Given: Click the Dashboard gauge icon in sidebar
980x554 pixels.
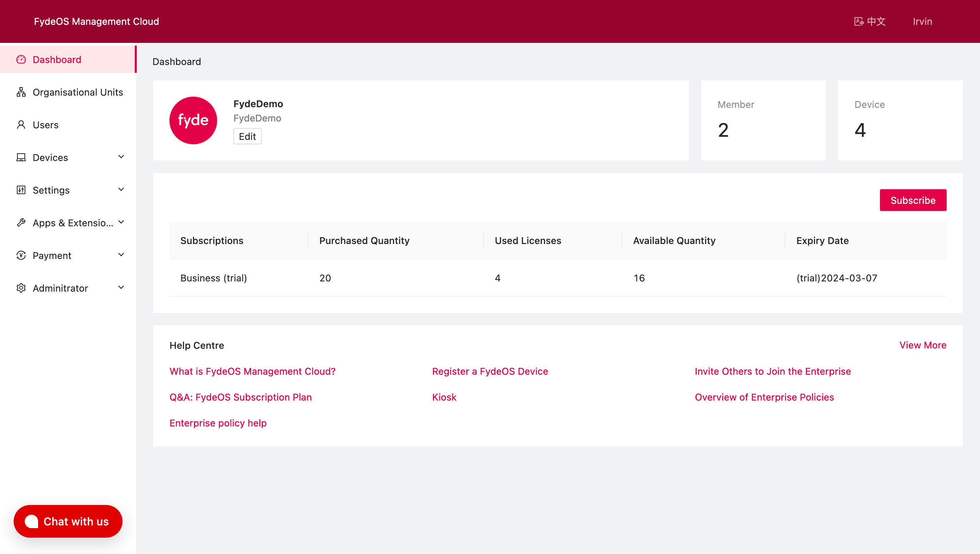Looking at the screenshot, I should tap(21, 59).
